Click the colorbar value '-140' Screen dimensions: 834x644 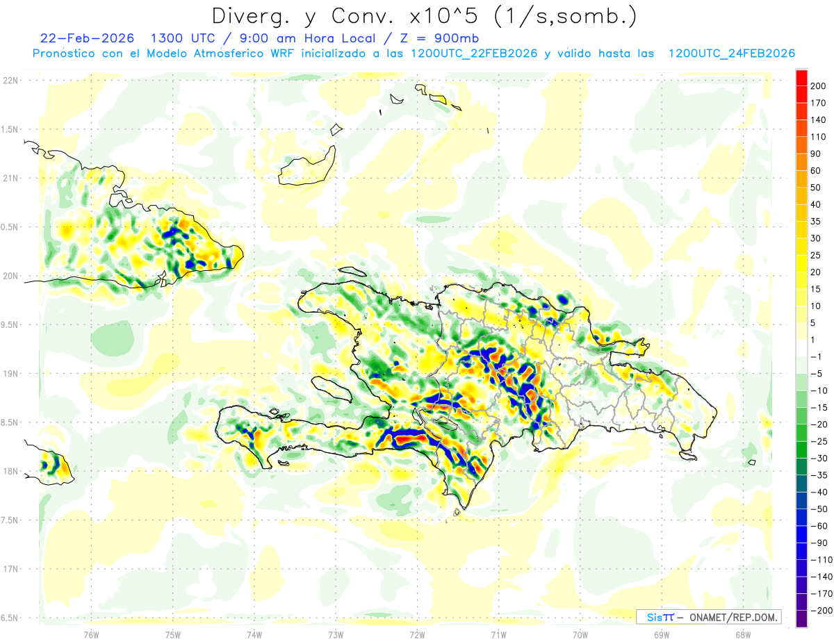click(823, 577)
